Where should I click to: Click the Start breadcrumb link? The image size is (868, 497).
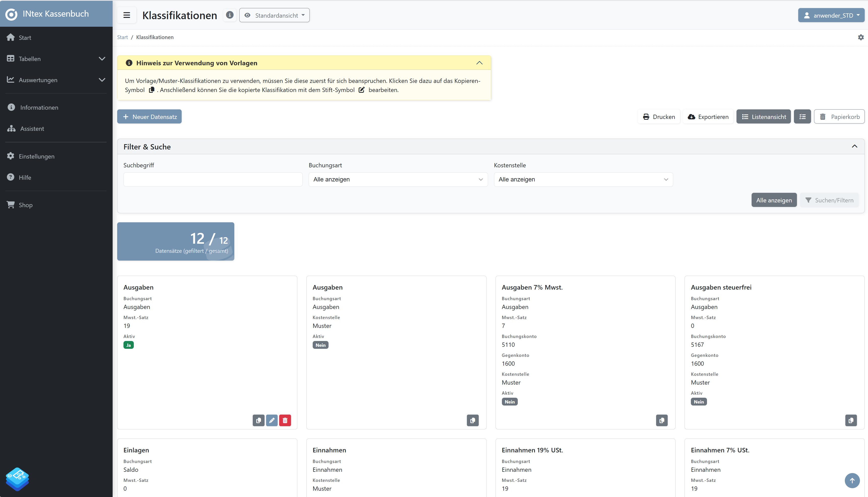point(122,37)
